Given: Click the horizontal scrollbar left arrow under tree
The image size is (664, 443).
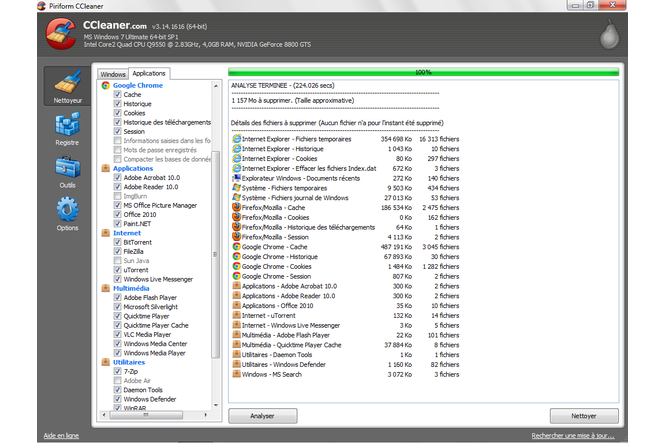Looking at the screenshot, I should (104, 415).
